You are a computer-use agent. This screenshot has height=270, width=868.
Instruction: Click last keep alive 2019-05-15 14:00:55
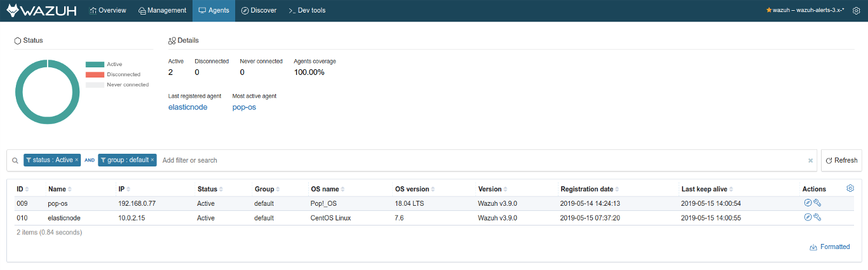pos(710,218)
